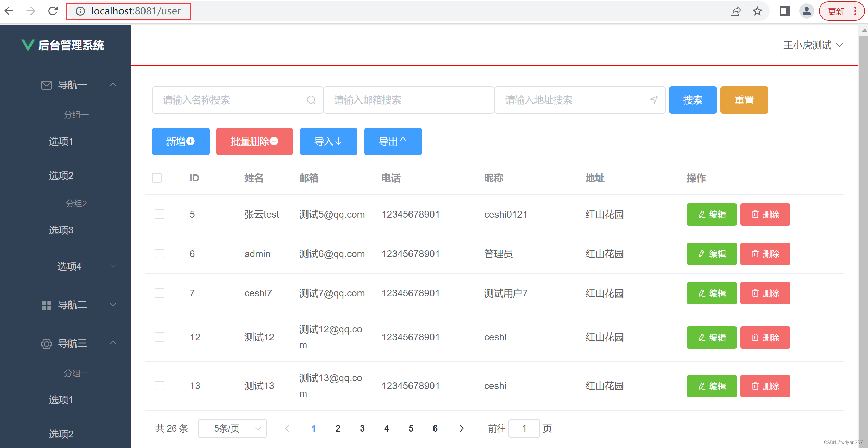The image size is (868, 448).
Task: Edit the 测试13 user row
Action: (x=712, y=386)
